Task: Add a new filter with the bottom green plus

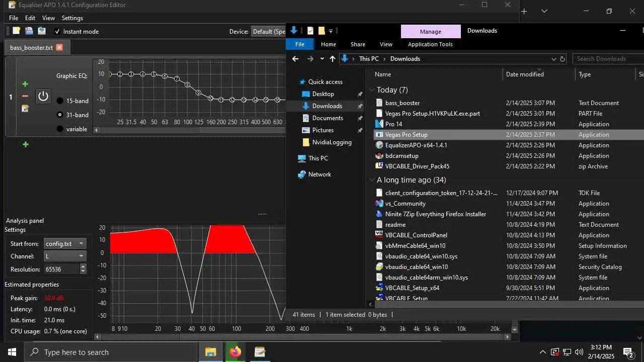Action: (25, 144)
